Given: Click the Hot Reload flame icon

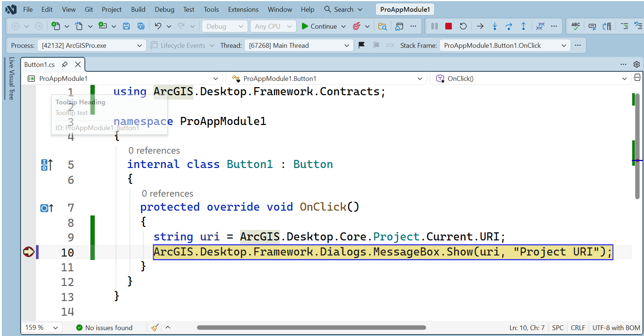Looking at the screenshot, I should [x=356, y=26].
